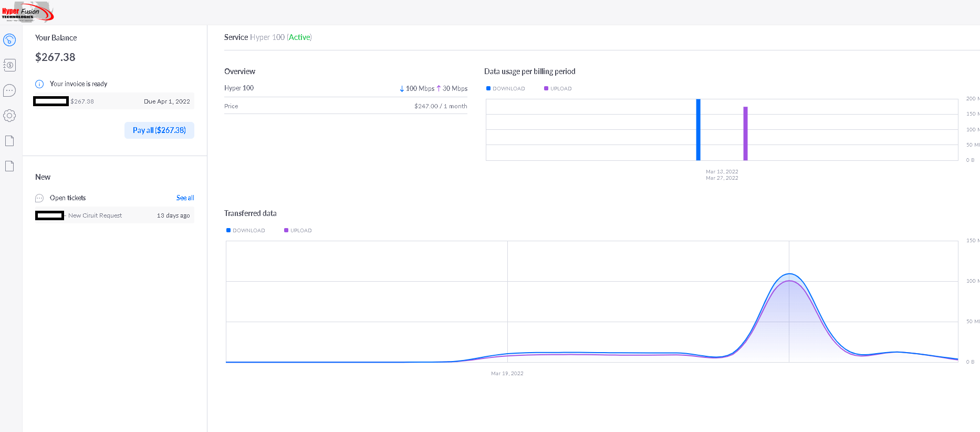The height and width of the screenshot is (432, 980).
Task: Toggle UPLOAD series in billing period chart
Action: 558,88
